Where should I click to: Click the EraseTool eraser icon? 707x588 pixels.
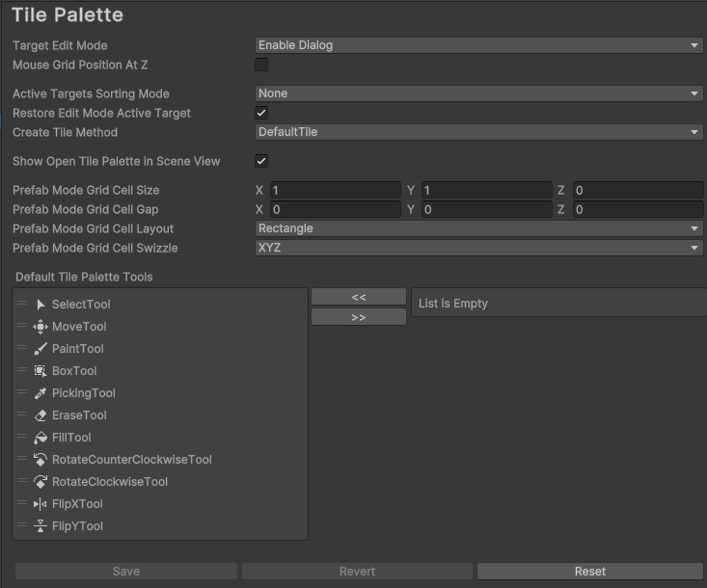(41, 415)
